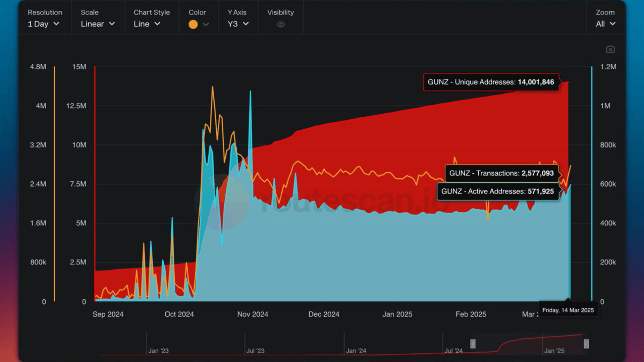Image resolution: width=644 pixels, height=362 pixels.
Task: Click the Friday, 14 Mar 2025 date tooltip
Action: click(568, 310)
